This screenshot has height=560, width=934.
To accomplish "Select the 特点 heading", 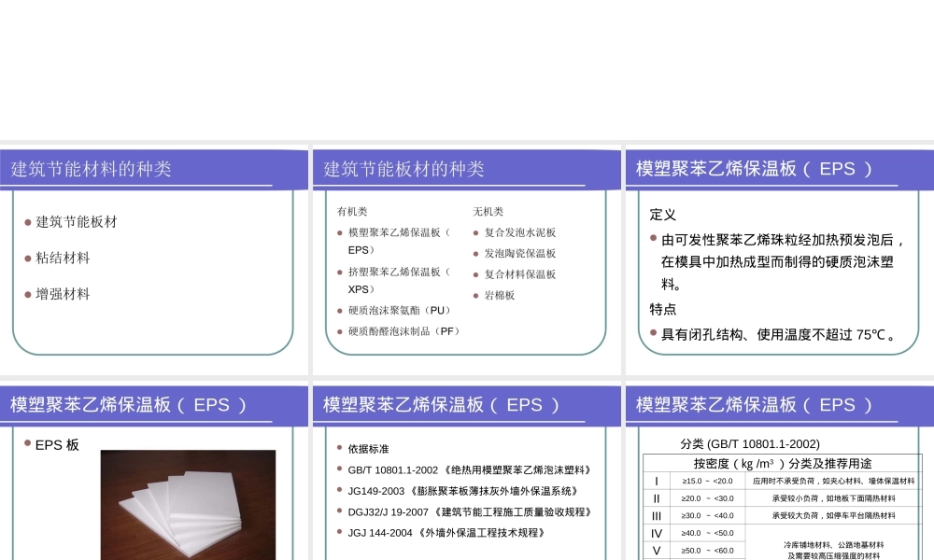I will point(662,309).
